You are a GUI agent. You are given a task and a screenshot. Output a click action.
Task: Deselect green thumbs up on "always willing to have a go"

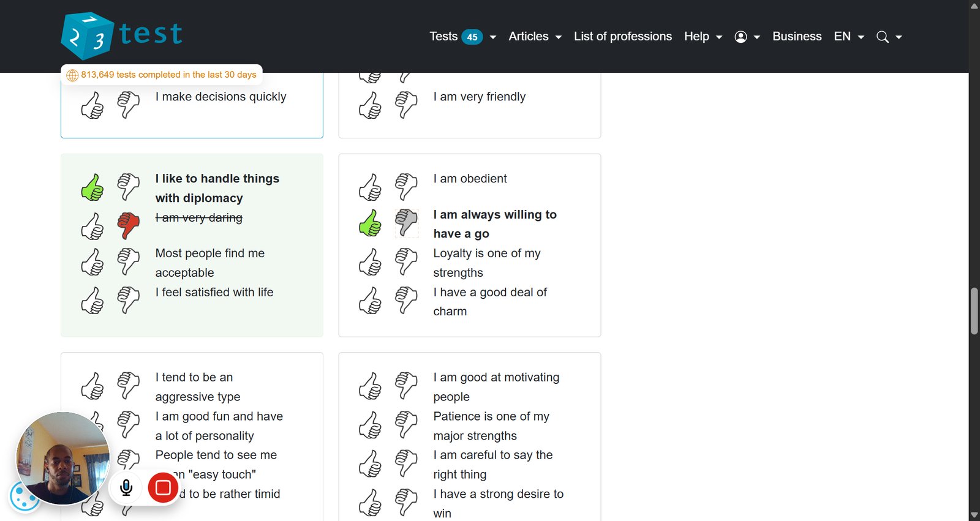pyautogui.click(x=371, y=223)
